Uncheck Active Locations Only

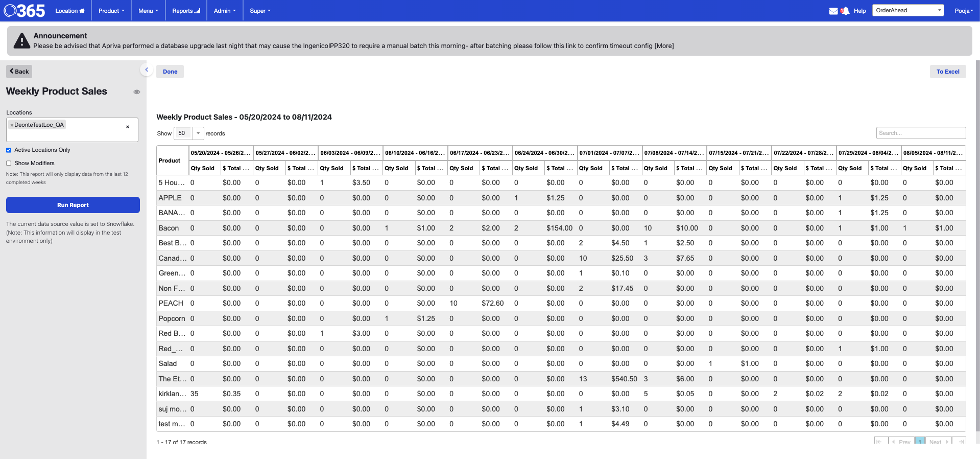[9, 150]
